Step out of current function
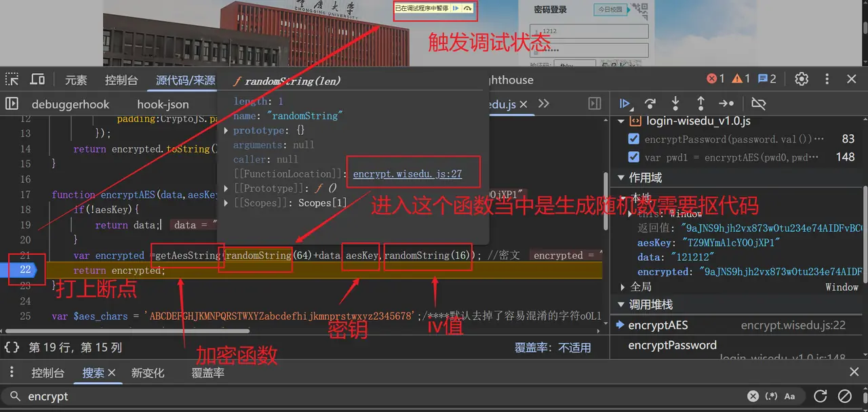This screenshot has height=412, width=868. [x=700, y=104]
